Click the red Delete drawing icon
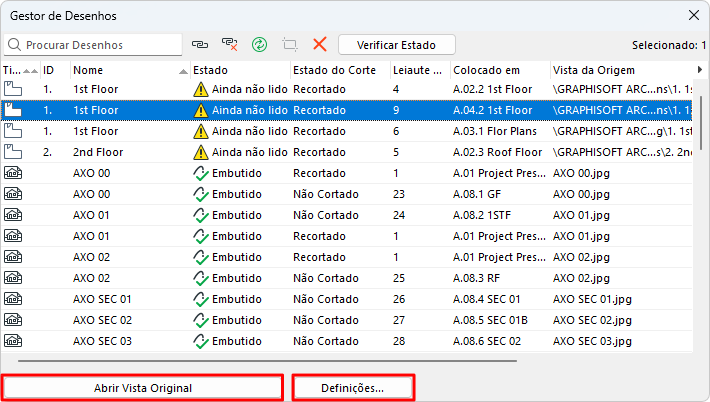Viewport: 710px width, 402px height. (x=320, y=44)
